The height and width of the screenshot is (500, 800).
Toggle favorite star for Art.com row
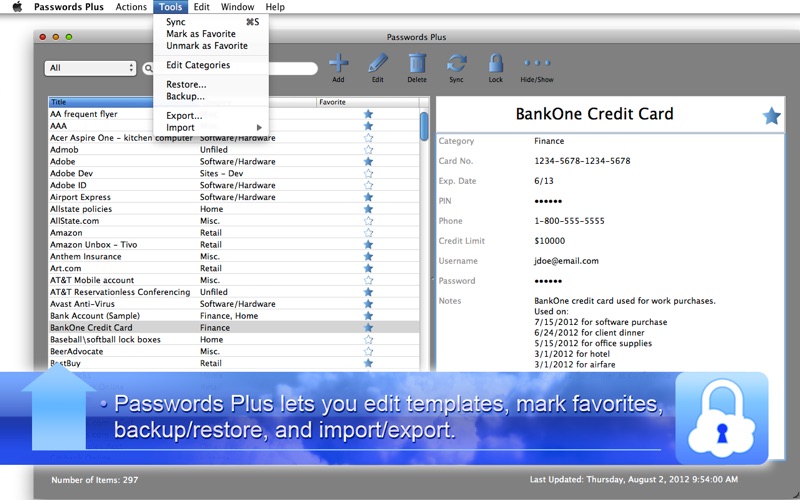click(x=368, y=268)
